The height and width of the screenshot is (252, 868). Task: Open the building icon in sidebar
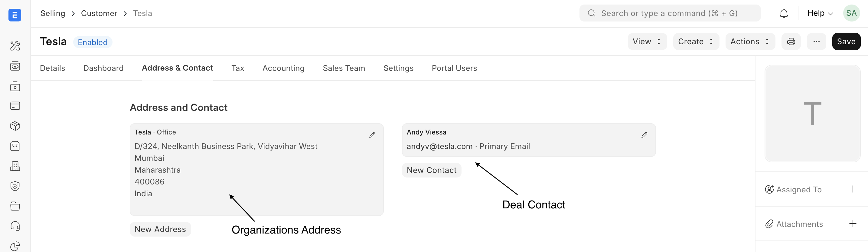[15, 166]
